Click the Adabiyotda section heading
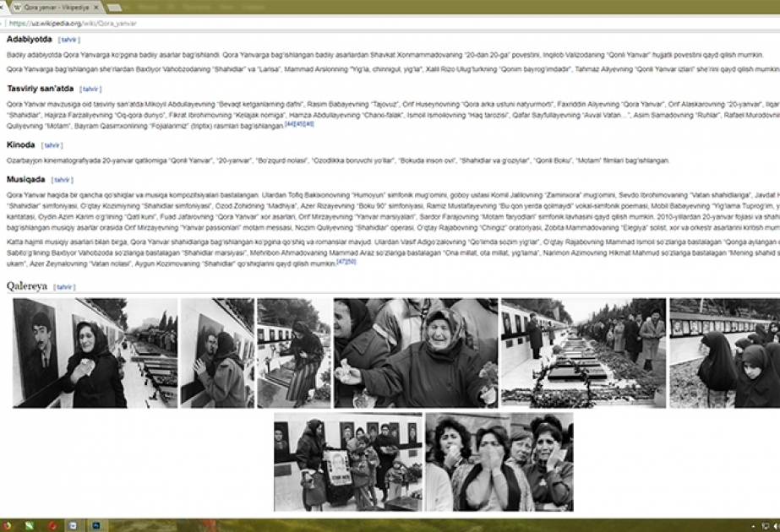Image resolution: width=780 pixels, height=532 pixels. click(30, 39)
